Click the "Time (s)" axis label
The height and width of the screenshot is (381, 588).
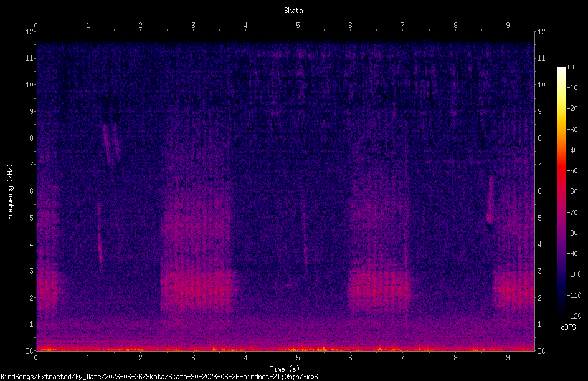click(285, 369)
